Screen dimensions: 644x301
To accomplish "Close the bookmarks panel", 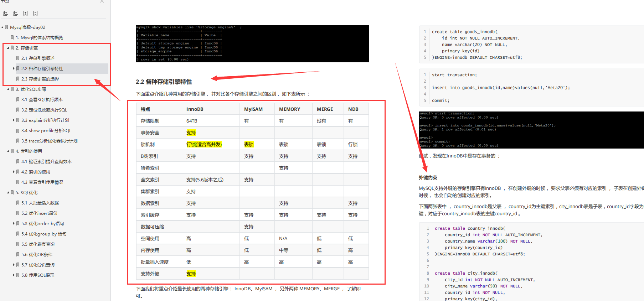I will coord(102,1).
